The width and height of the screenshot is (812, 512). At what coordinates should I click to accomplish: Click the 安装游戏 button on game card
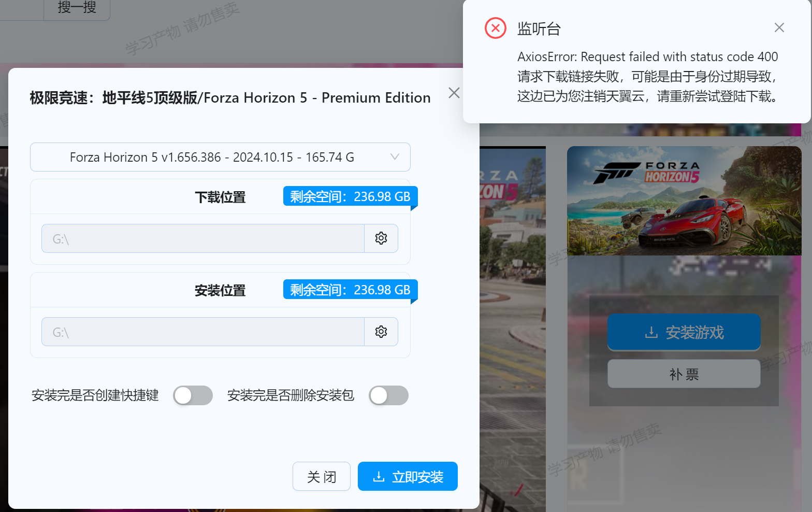[684, 332]
